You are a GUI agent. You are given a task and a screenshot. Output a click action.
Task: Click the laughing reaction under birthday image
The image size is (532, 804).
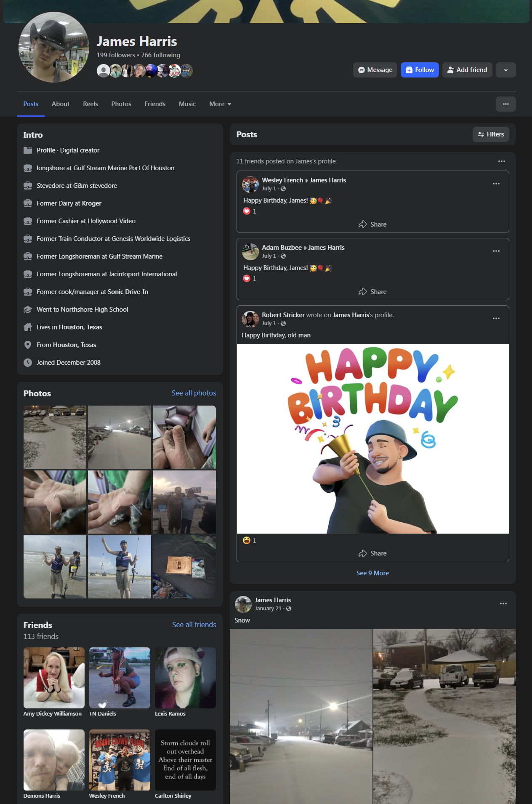(x=247, y=540)
